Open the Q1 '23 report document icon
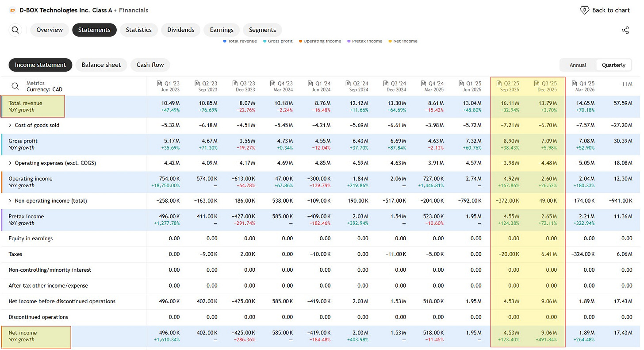 (160, 83)
